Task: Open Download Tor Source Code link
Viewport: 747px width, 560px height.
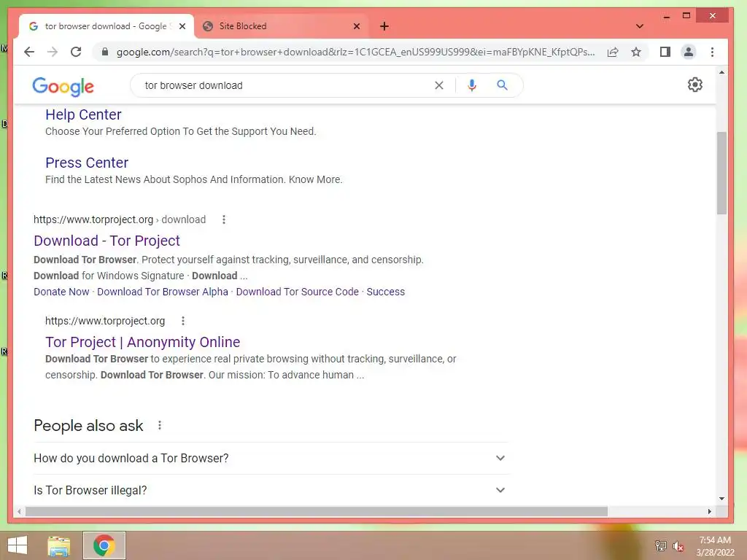Action: click(298, 292)
